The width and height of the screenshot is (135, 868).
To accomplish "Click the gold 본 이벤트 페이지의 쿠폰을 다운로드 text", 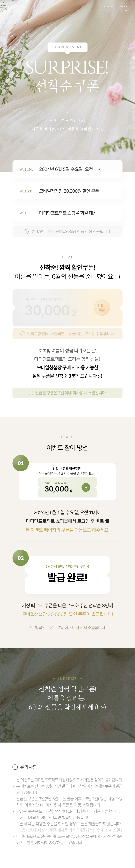I will tap(67, 530).
